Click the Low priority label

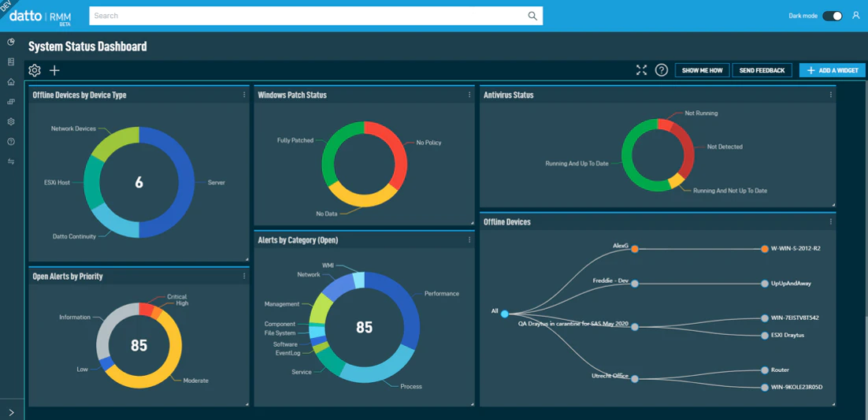82,369
